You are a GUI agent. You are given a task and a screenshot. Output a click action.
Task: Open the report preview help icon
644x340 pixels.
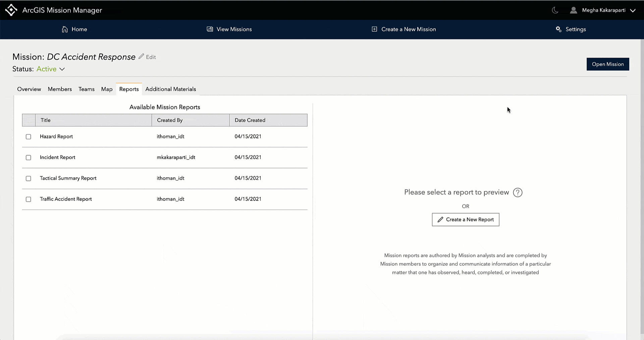518,193
